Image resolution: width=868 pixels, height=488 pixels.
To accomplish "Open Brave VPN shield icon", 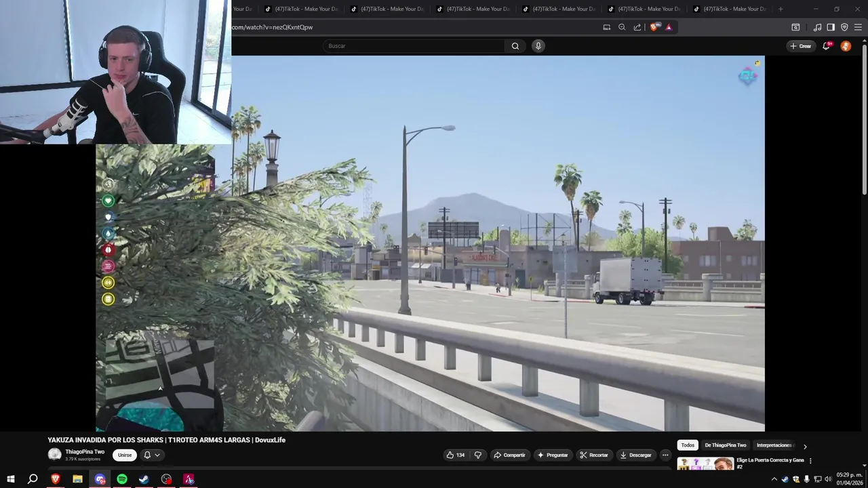I will pos(844,27).
